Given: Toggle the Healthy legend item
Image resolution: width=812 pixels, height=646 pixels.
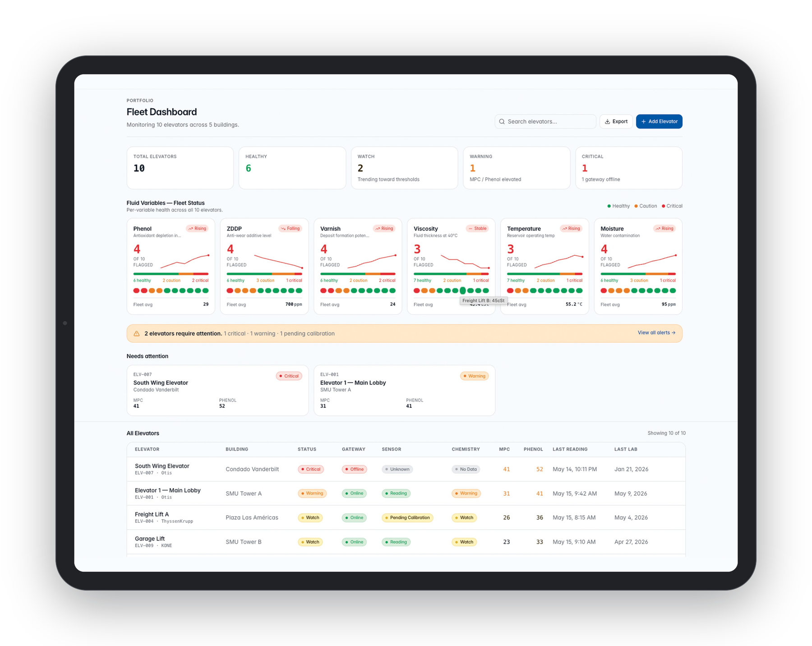Looking at the screenshot, I should [x=618, y=206].
